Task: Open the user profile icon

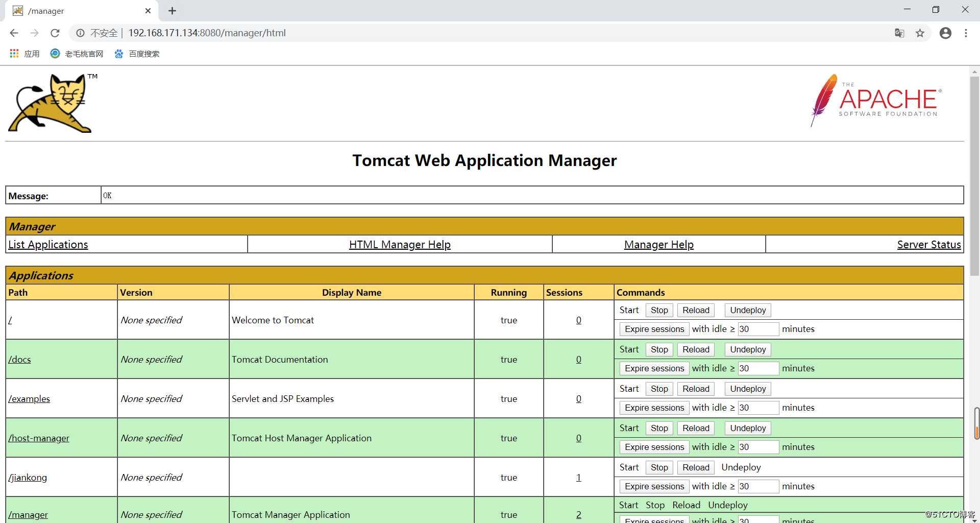Action: [945, 33]
